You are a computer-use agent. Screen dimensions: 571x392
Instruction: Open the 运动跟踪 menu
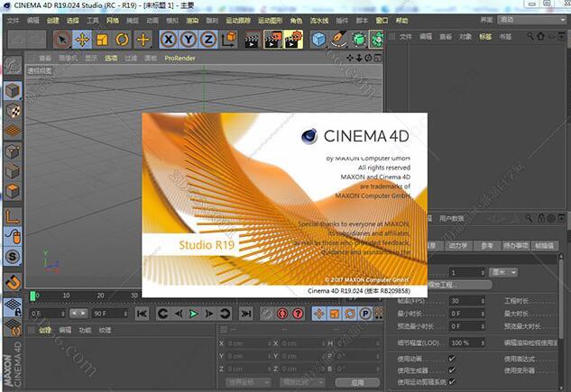239,20
